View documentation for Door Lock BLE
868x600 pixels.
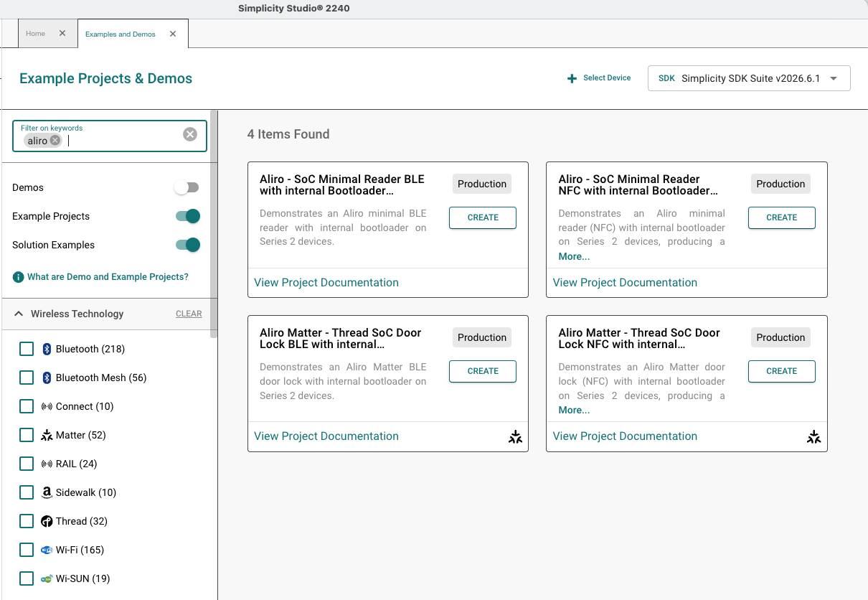tap(326, 436)
